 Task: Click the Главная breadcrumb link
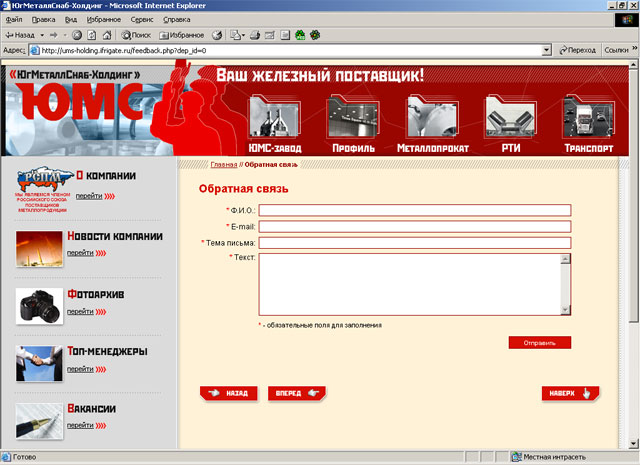(224, 165)
